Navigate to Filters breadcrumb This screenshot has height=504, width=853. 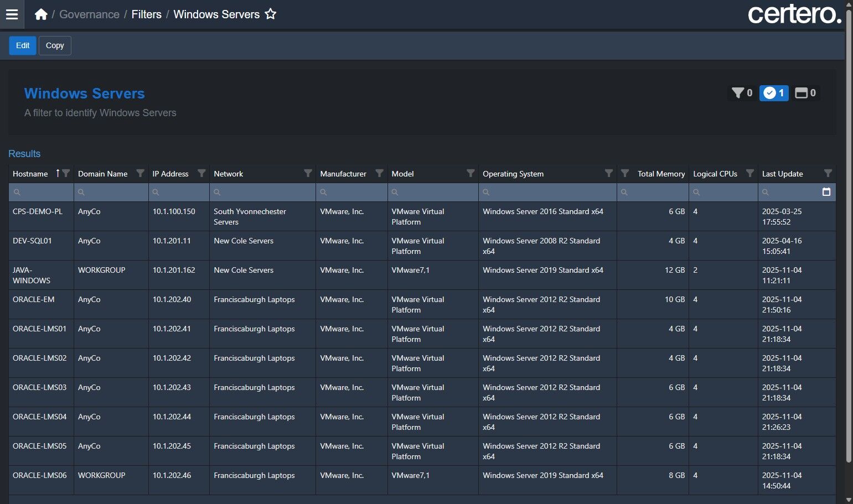(x=146, y=14)
